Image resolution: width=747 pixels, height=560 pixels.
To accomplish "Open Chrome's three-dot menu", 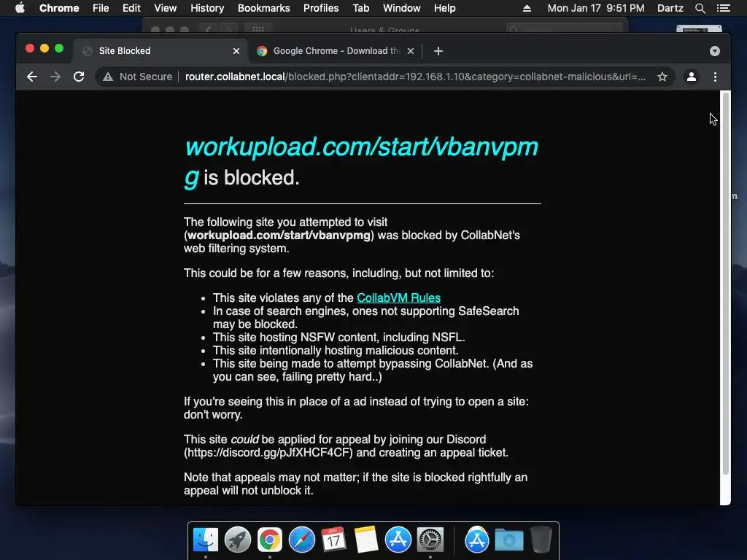I will [715, 77].
